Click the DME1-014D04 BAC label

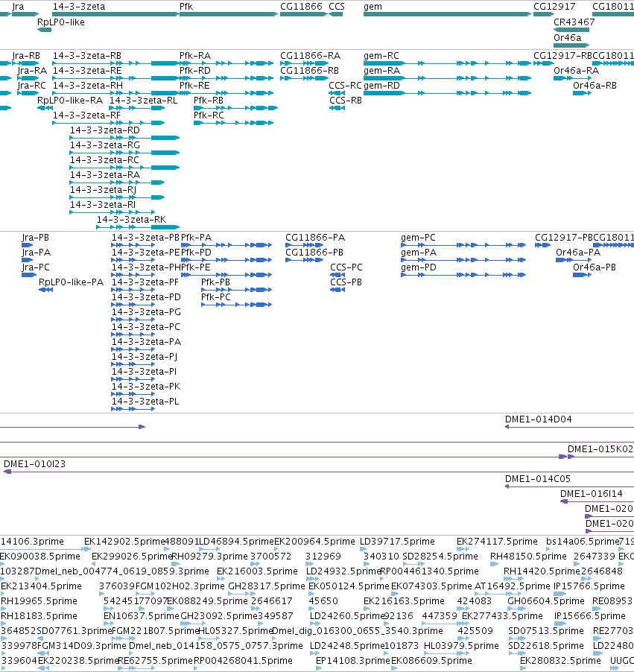[x=539, y=419]
